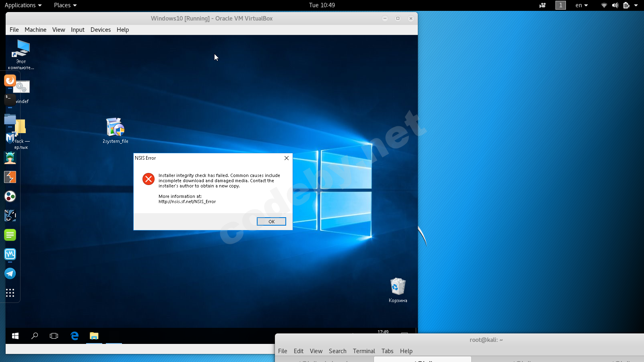Image resolution: width=644 pixels, height=362 pixels.
Task: Open Task View on Windows taskbar
Action: click(54, 336)
